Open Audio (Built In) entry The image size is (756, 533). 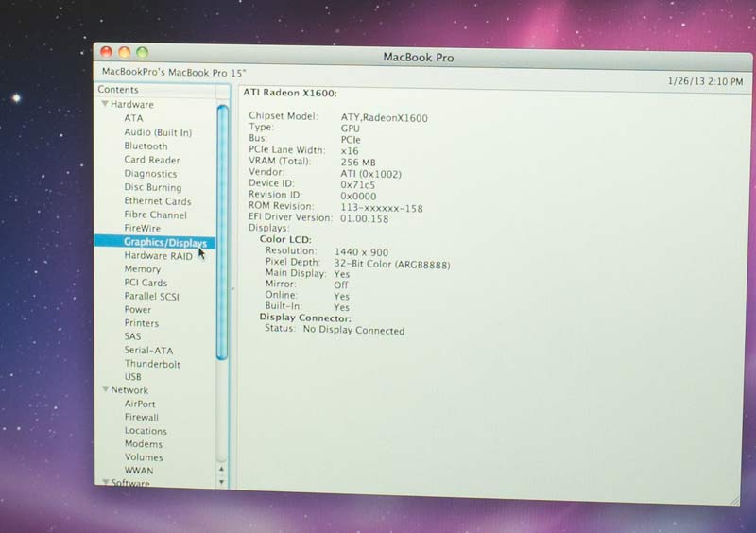tap(158, 132)
